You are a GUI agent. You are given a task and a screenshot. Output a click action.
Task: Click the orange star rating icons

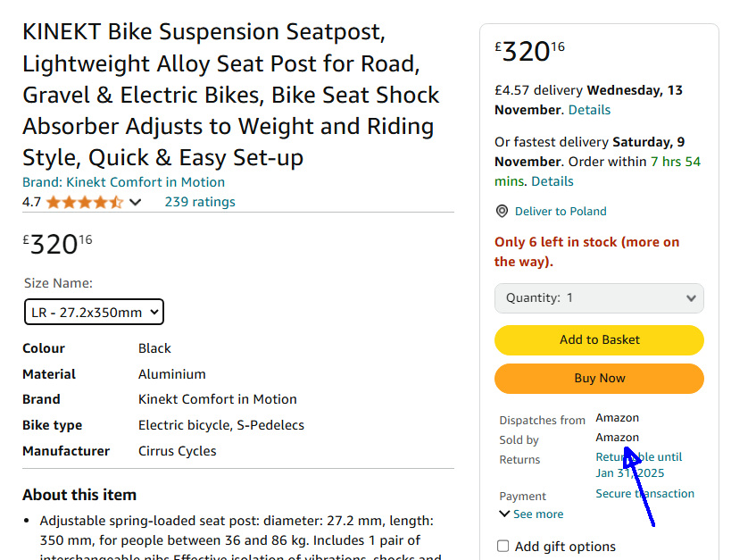pyautogui.click(x=85, y=202)
